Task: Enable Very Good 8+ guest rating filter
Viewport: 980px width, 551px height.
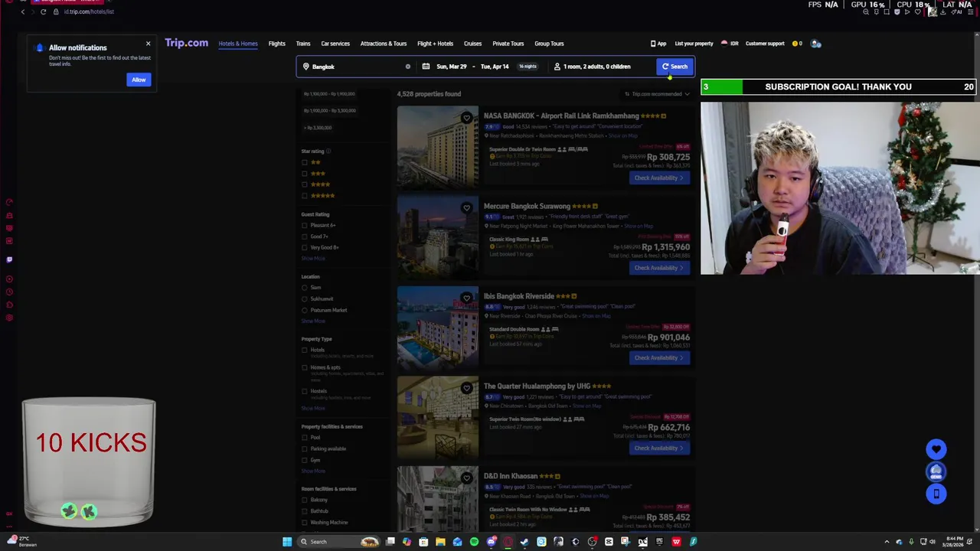Action: tap(305, 248)
